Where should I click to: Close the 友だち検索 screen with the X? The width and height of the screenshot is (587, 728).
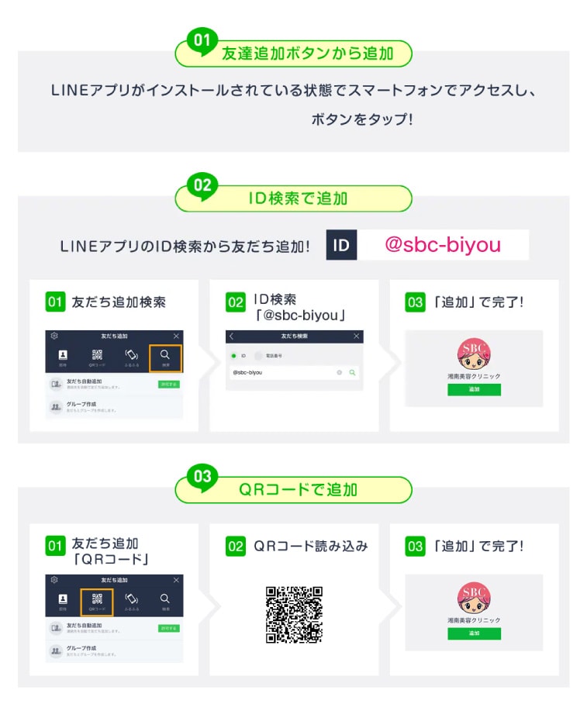point(356,336)
